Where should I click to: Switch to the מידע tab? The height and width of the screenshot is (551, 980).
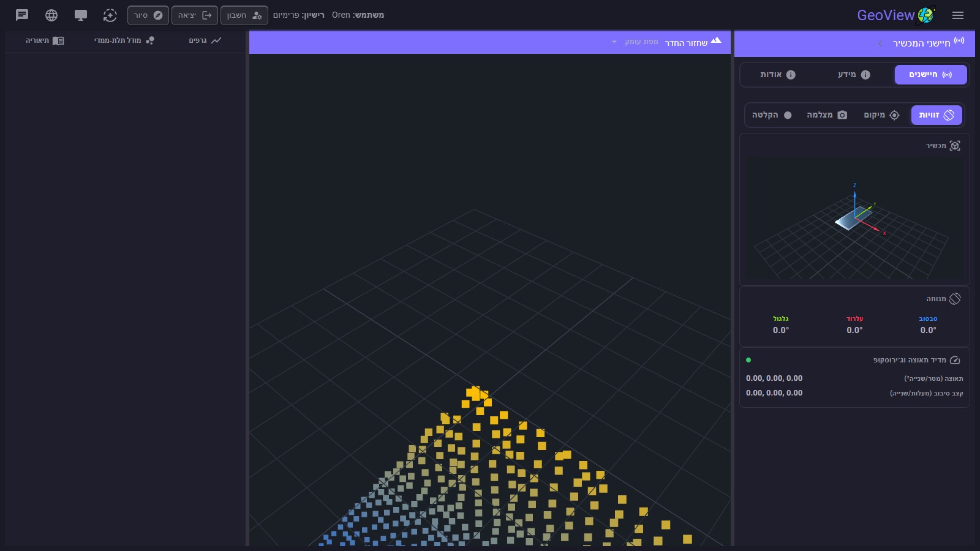point(854,75)
